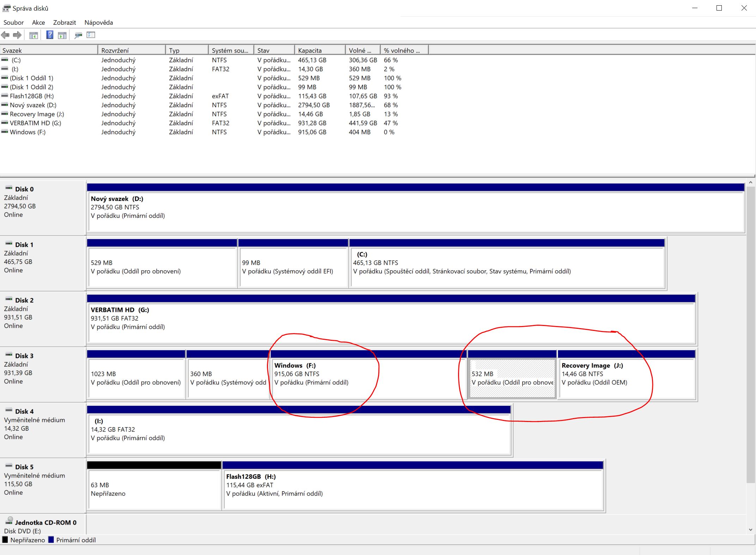Image resolution: width=756 pixels, height=555 pixels.
Task: Click the checklist settings toolbar icon
Action: point(91,35)
